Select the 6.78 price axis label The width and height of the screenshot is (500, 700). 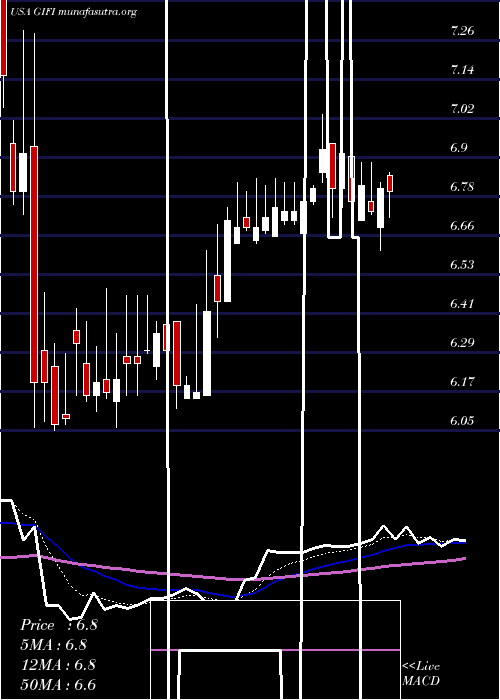[462, 187]
